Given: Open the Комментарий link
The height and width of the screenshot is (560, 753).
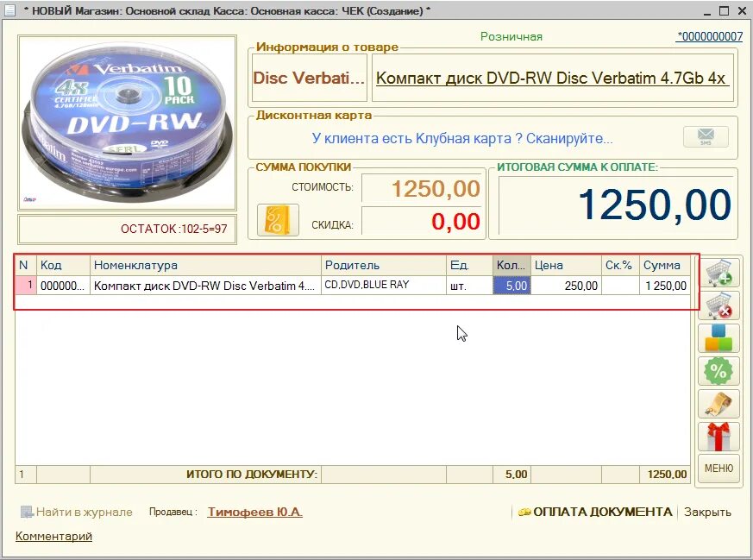Looking at the screenshot, I should point(53,536).
